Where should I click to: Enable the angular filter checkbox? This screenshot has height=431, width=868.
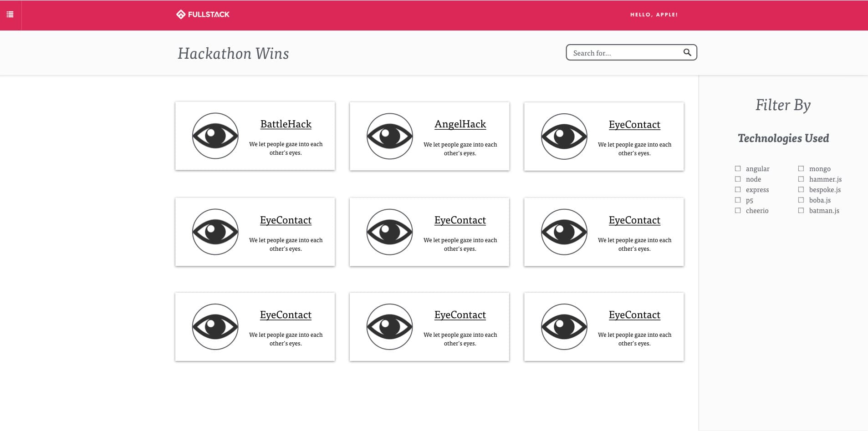(x=738, y=168)
